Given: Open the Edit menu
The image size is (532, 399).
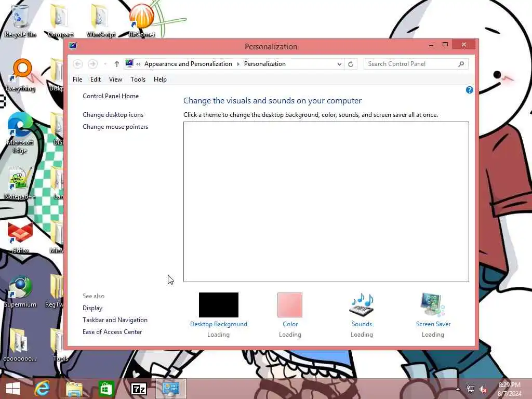Looking at the screenshot, I should click(x=96, y=79).
